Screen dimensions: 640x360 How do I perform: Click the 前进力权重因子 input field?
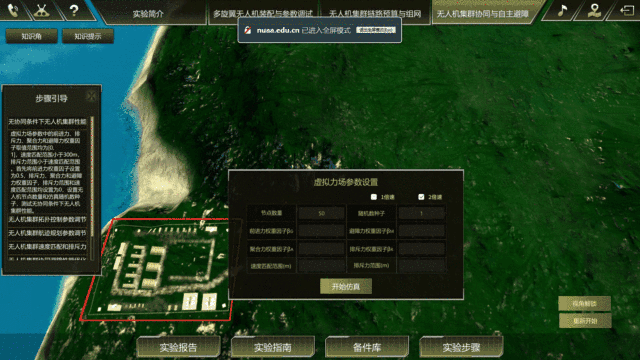(x=321, y=231)
